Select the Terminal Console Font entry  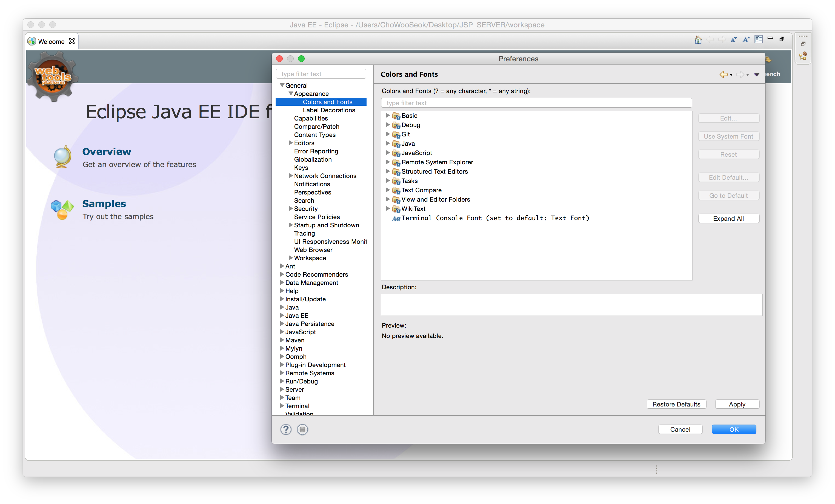pos(495,218)
